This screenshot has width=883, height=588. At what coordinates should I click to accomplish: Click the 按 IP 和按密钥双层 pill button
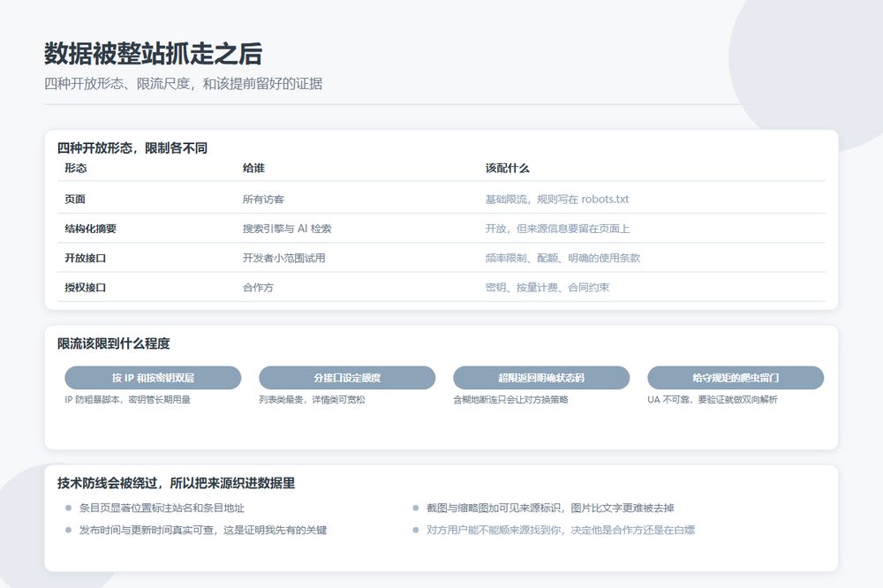[x=153, y=378]
